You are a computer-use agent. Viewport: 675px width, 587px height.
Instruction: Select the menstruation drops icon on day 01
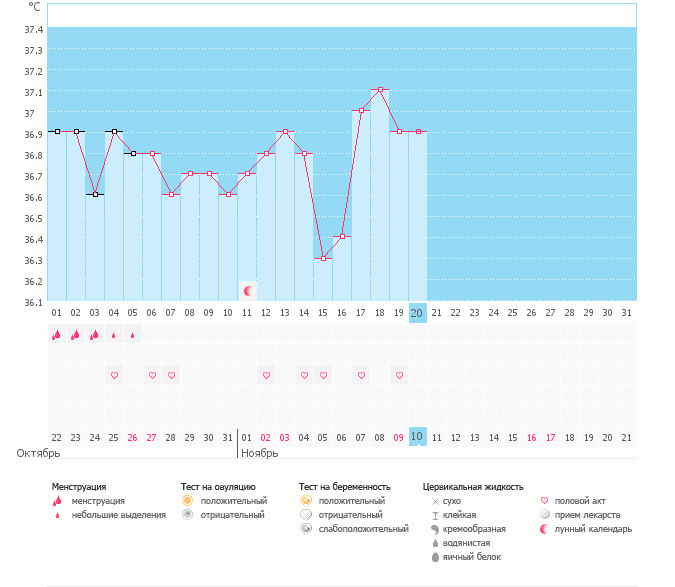pos(57,335)
